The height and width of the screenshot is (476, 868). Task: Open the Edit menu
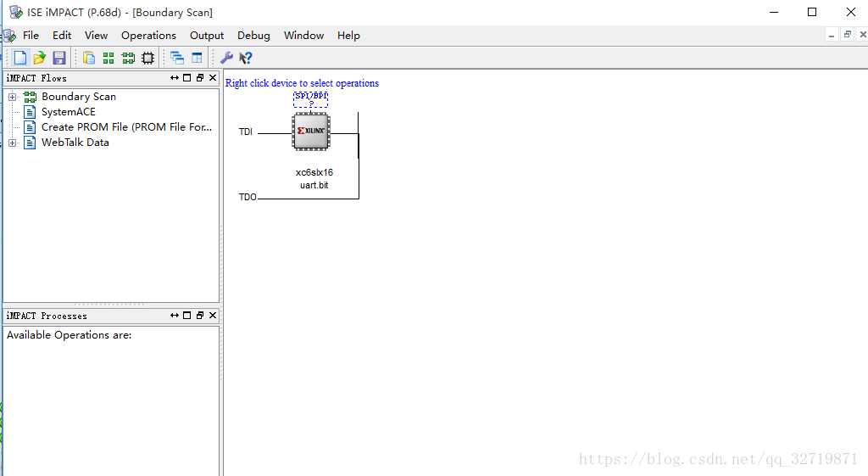coord(62,36)
